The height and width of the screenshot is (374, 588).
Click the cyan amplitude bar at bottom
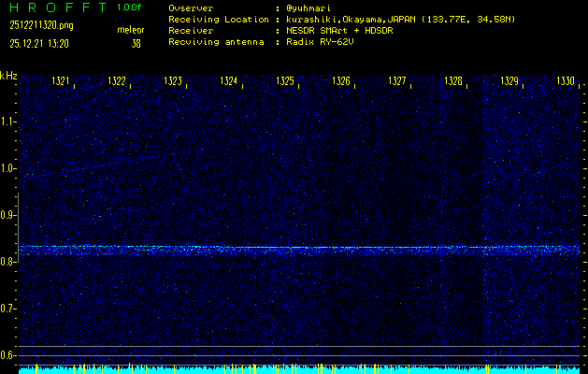click(299, 370)
